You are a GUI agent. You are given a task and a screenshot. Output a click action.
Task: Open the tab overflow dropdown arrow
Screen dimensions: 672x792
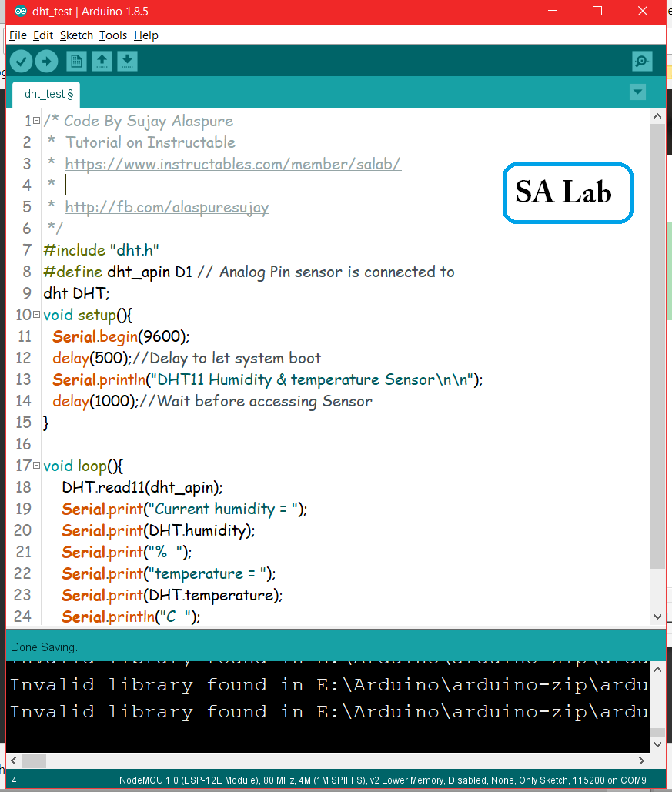click(637, 92)
